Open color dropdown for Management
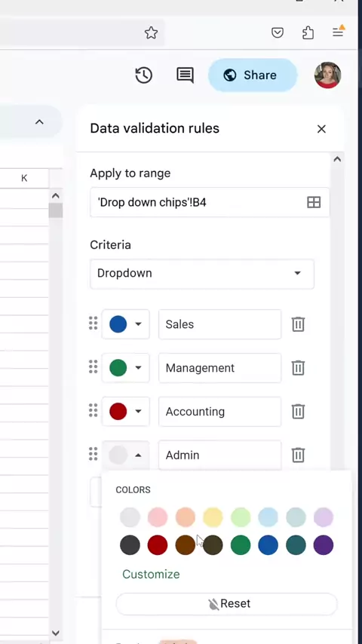This screenshot has width=362, height=644. coord(126,368)
